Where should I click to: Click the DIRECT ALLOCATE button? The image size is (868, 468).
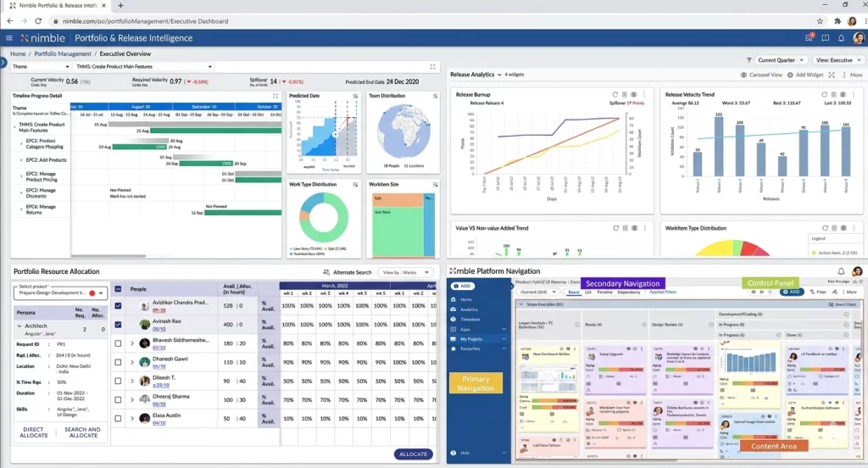(x=34, y=432)
